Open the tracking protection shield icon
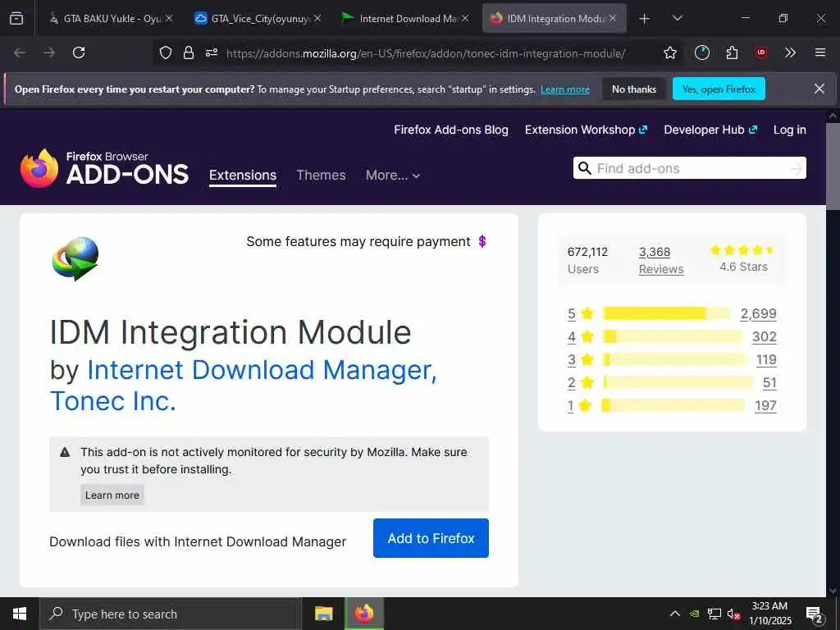This screenshot has width=840, height=630. [166, 52]
